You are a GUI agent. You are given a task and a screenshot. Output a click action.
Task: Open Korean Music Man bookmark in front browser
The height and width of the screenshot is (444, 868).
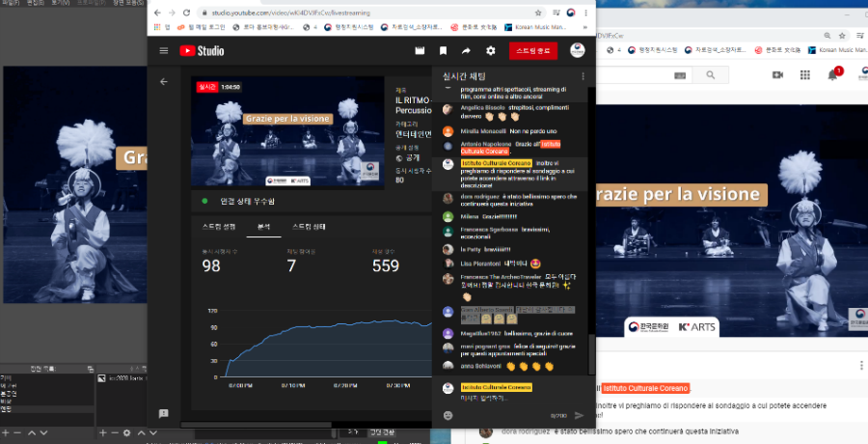[535, 27]
